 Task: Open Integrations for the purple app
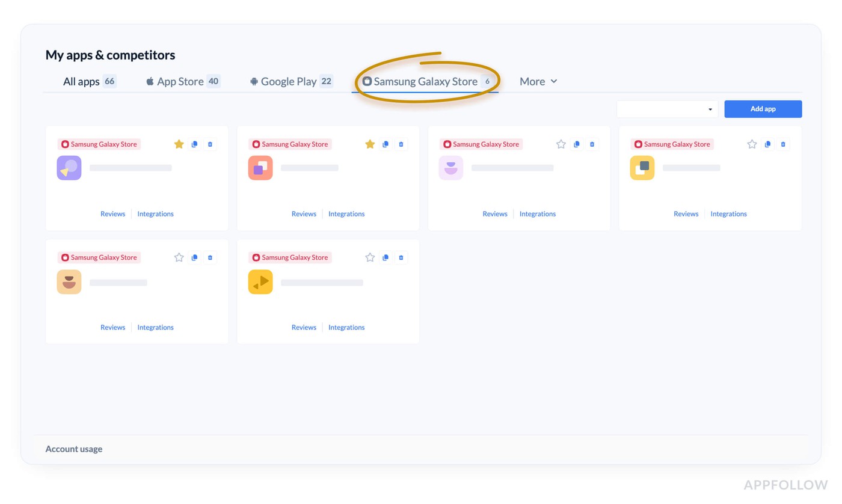tap(155, 214)
